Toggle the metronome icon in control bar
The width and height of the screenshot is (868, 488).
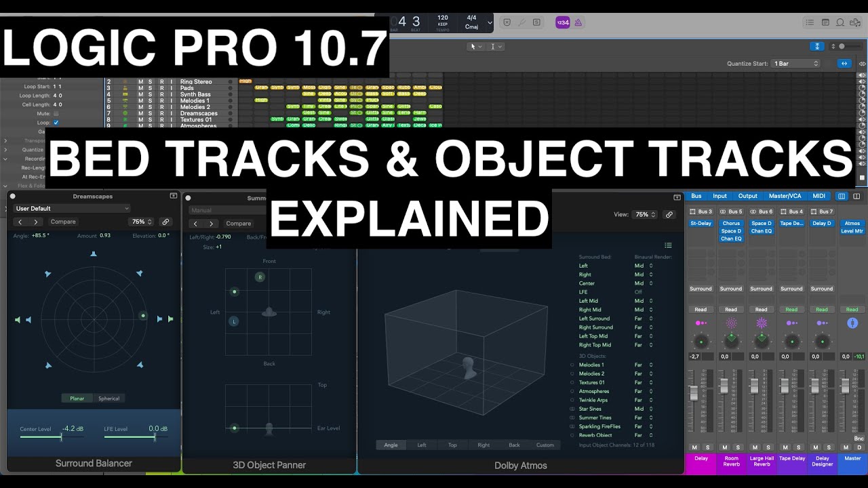(578, 22)
